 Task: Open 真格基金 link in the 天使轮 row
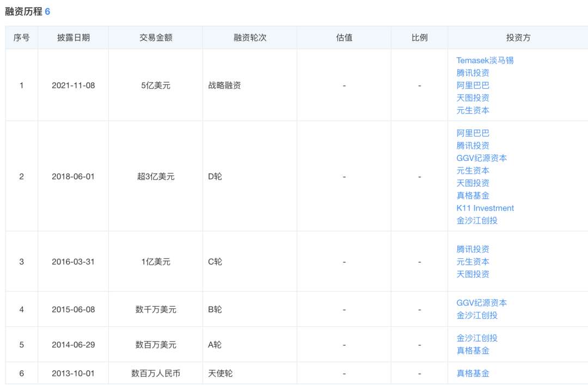[x=473, y=374]
